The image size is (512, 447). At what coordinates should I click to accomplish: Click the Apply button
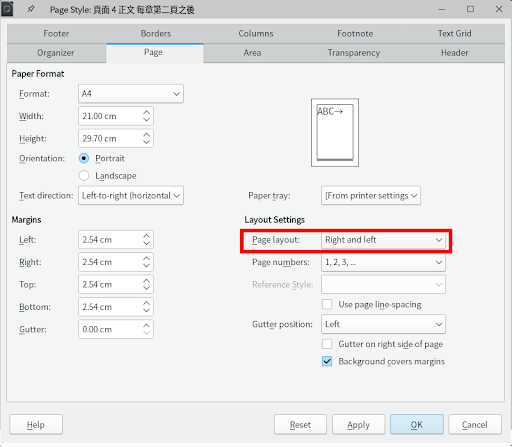click(359, 425)
